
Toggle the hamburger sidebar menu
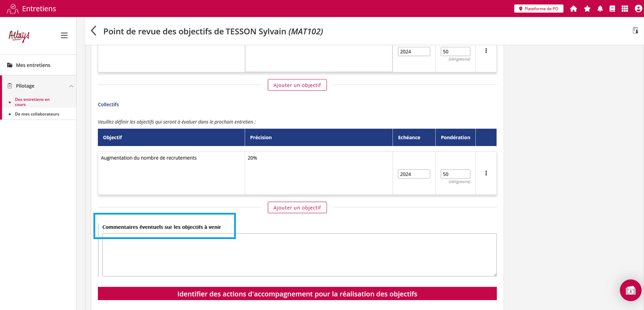click(x=64, y=35)
